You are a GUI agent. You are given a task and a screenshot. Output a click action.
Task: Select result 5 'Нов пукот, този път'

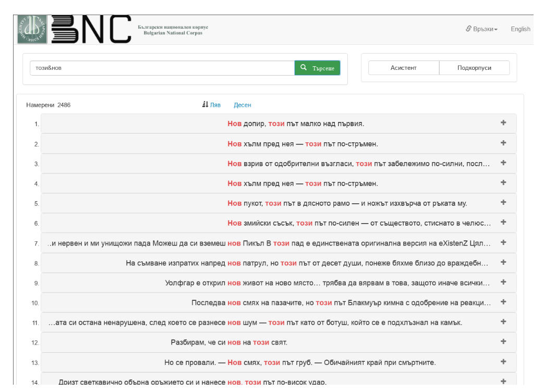pyautogui.click(x=279, y=203)
